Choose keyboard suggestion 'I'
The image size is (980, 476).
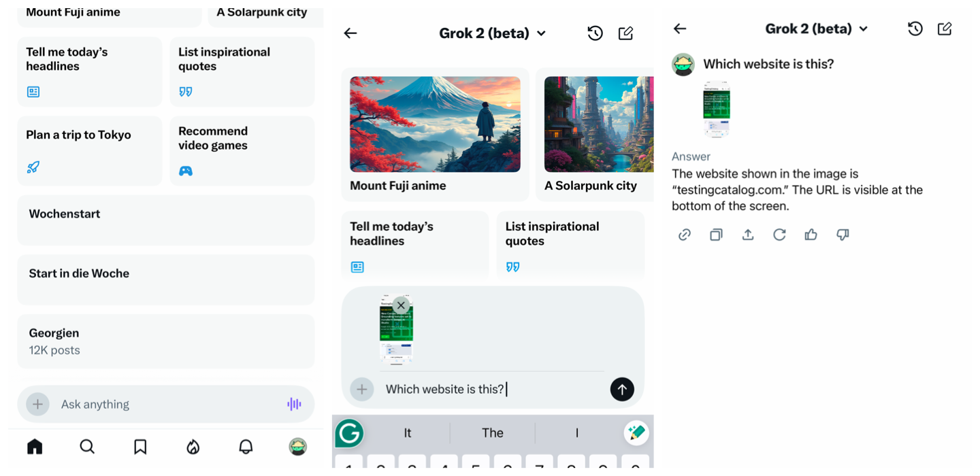(x=577, y=433)
